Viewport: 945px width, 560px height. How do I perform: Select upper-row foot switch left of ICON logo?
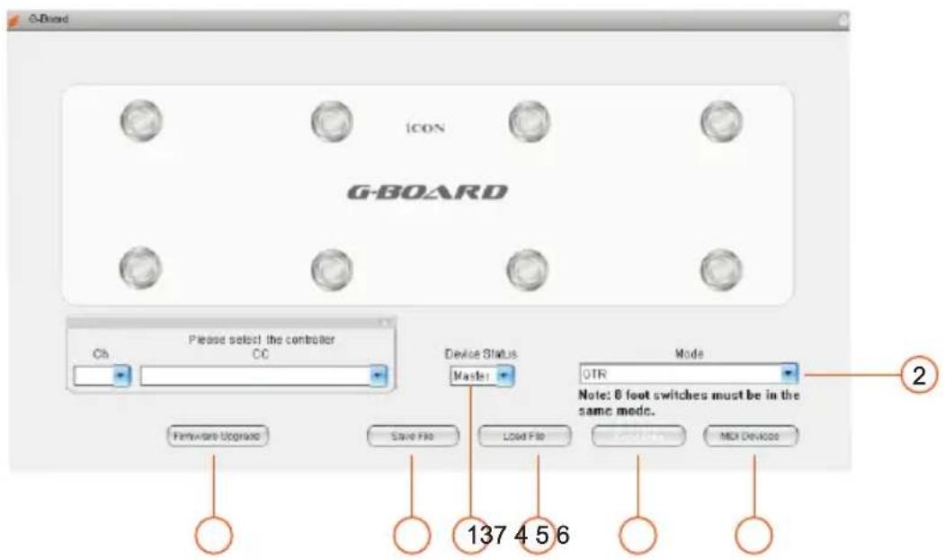tap(332, 121)
